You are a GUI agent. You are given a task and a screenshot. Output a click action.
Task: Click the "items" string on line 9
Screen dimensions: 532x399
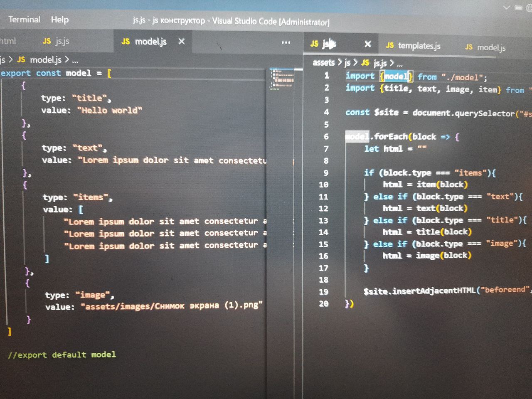click(470, 172)
